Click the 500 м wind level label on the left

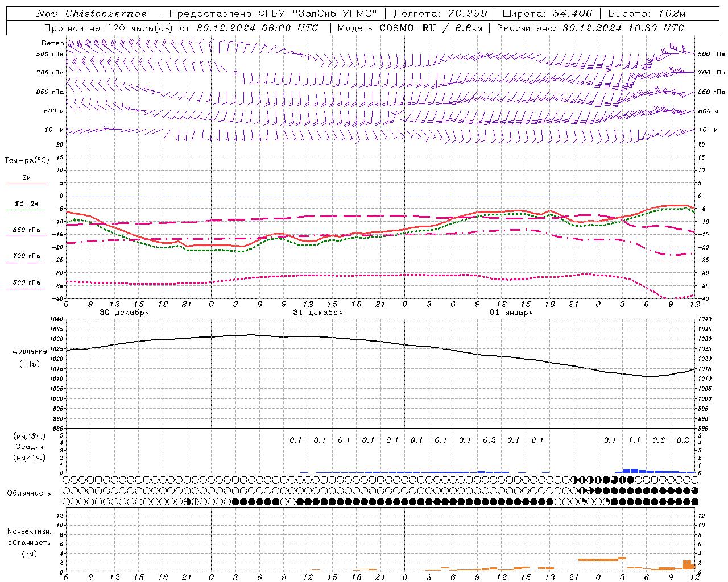54,111
